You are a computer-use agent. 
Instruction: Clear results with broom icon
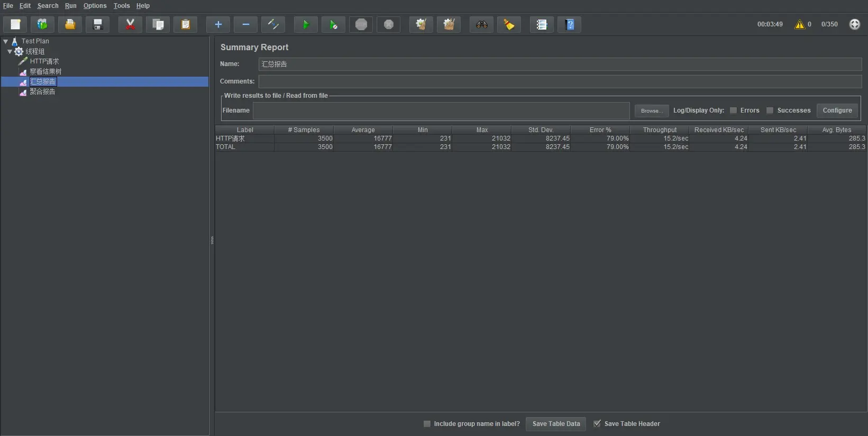click(422, 24)
